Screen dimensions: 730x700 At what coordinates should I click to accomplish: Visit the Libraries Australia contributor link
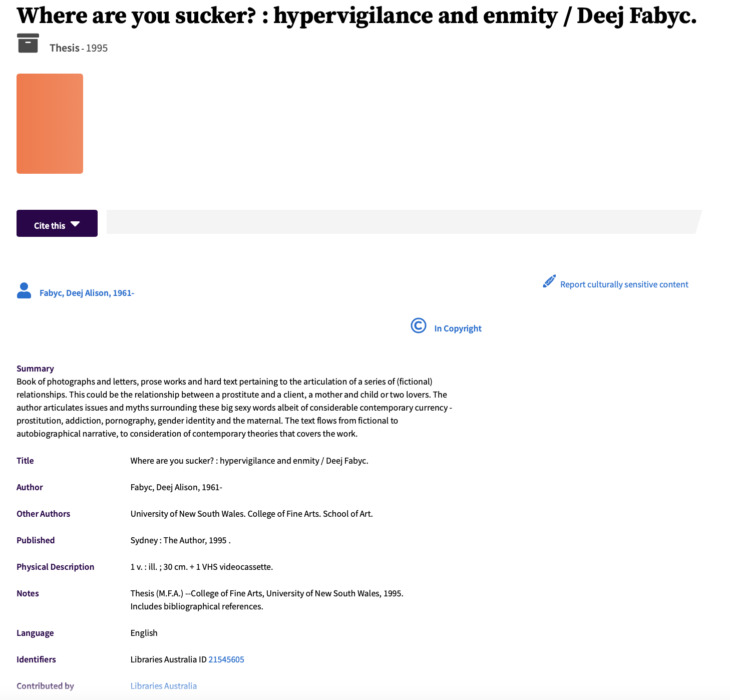point(164,686)
